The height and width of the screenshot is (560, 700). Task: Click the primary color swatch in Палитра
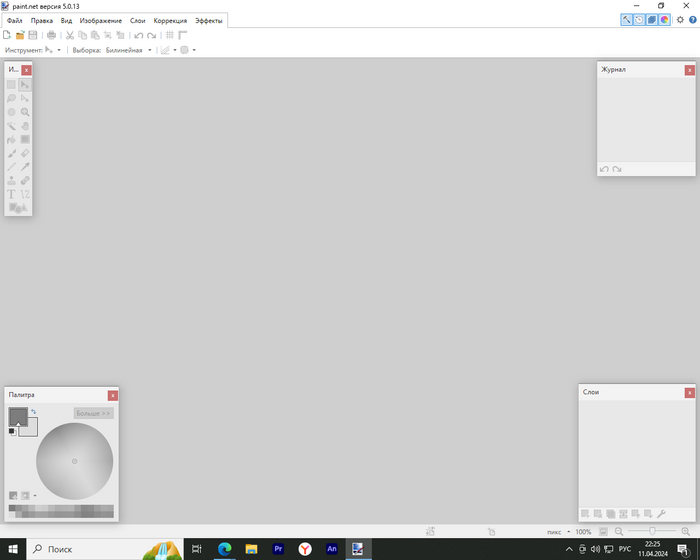coord(17,415)
